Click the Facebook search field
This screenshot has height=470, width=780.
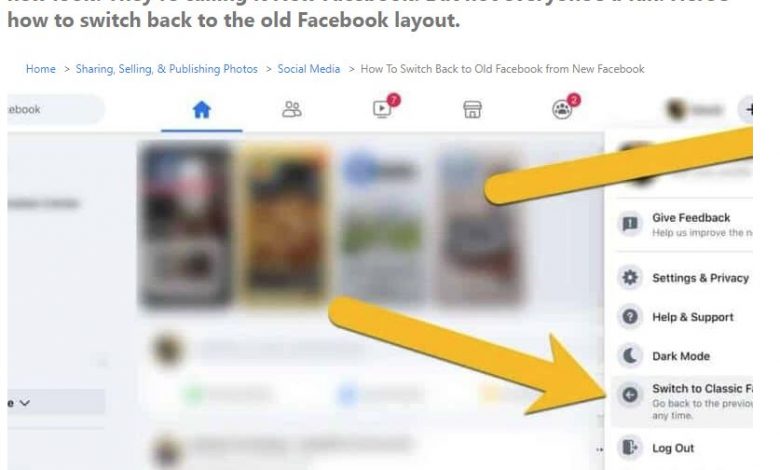[x=56, y=109]
